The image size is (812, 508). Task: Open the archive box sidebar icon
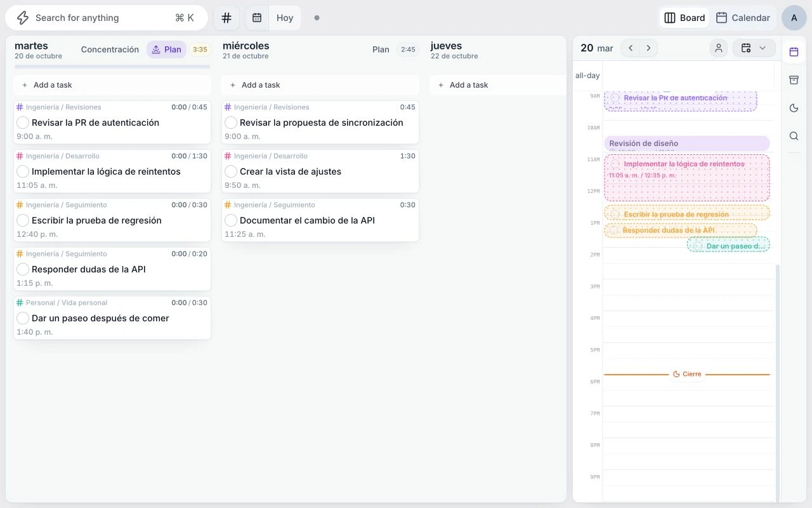tap(794, 80)
